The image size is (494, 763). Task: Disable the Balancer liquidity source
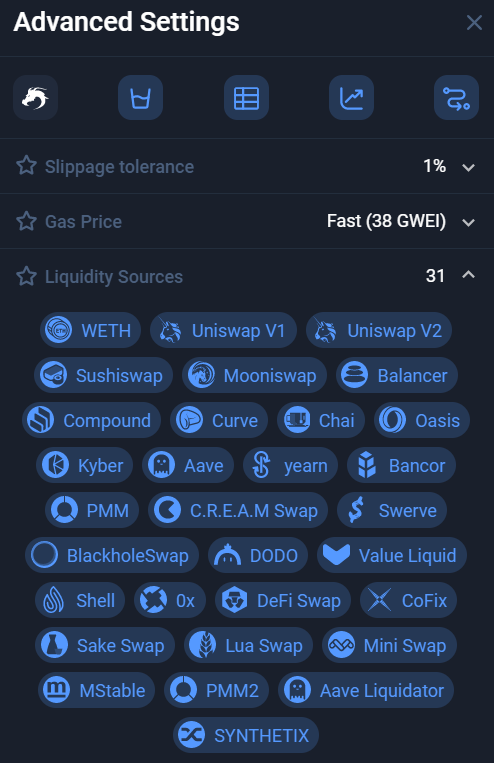pos(397,375)
